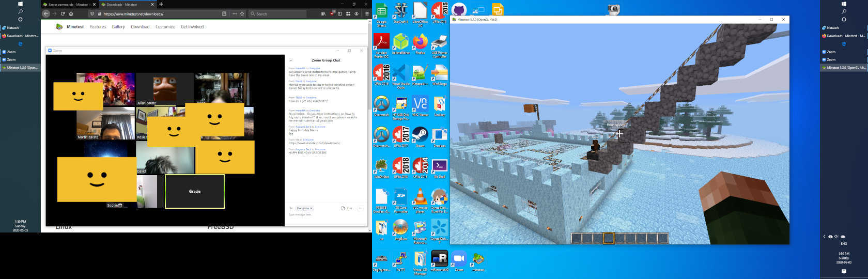Viewport: 868px width, 279px height.
Task: Open the Firefox hamburger menu
Action: (366, 14)
